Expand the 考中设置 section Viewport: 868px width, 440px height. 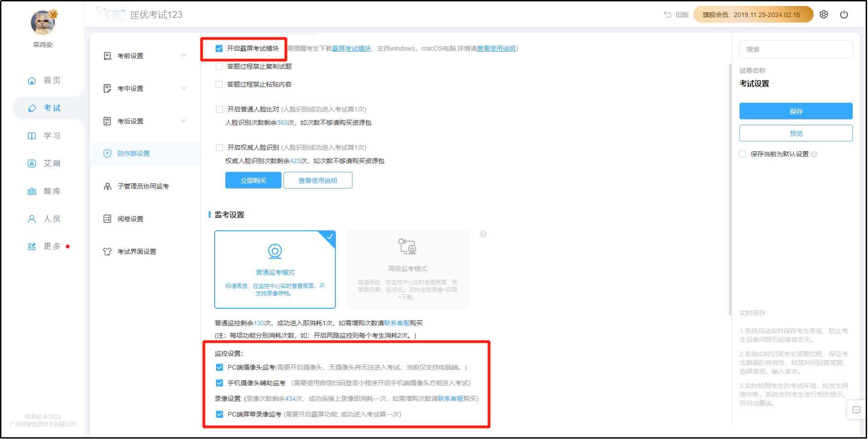(x=131, y=88)
